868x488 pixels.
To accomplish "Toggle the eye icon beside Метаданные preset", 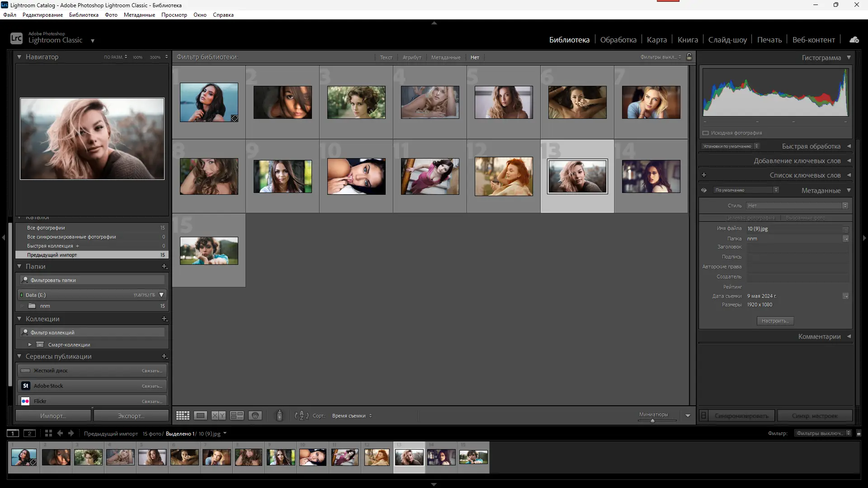I will point(704,190).
